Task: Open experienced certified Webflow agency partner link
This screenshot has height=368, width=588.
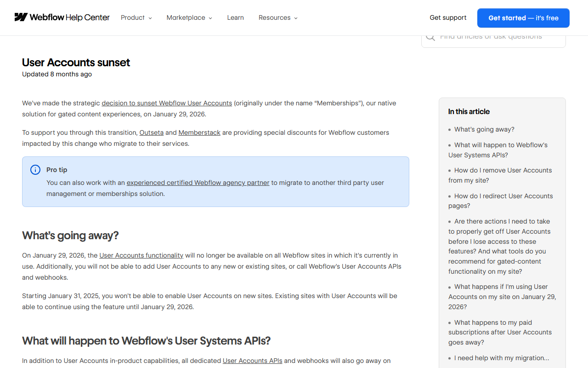Action: coord(198,183)
